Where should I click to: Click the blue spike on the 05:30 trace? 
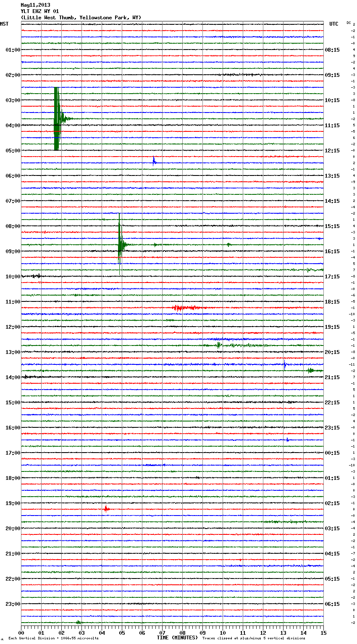154,162
